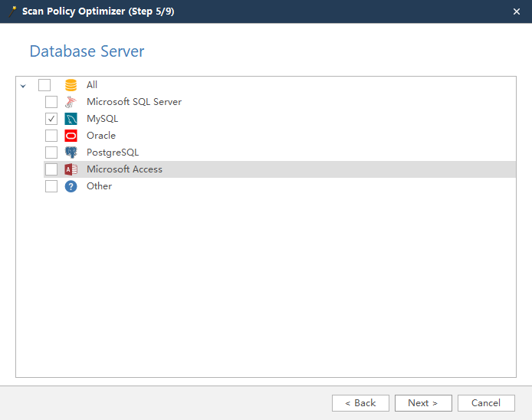Screen dimensions: 532x420
Task: Click the PostgreSQL elephant icon
Action: click(x=71, y=153)
